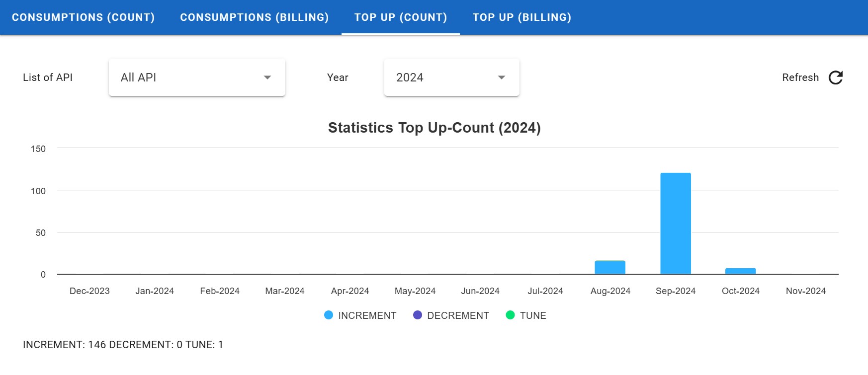
Task: Click the TUNE legend label text
Action: coord(533,315)
